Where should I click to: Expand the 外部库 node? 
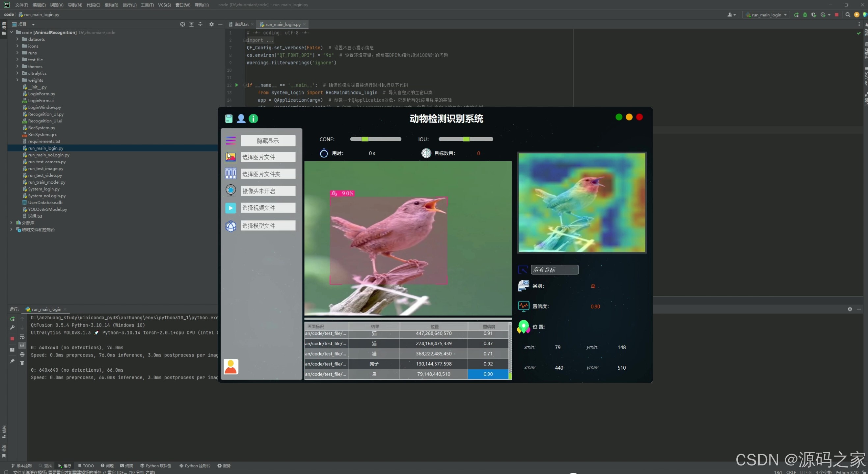click(11, 223)
